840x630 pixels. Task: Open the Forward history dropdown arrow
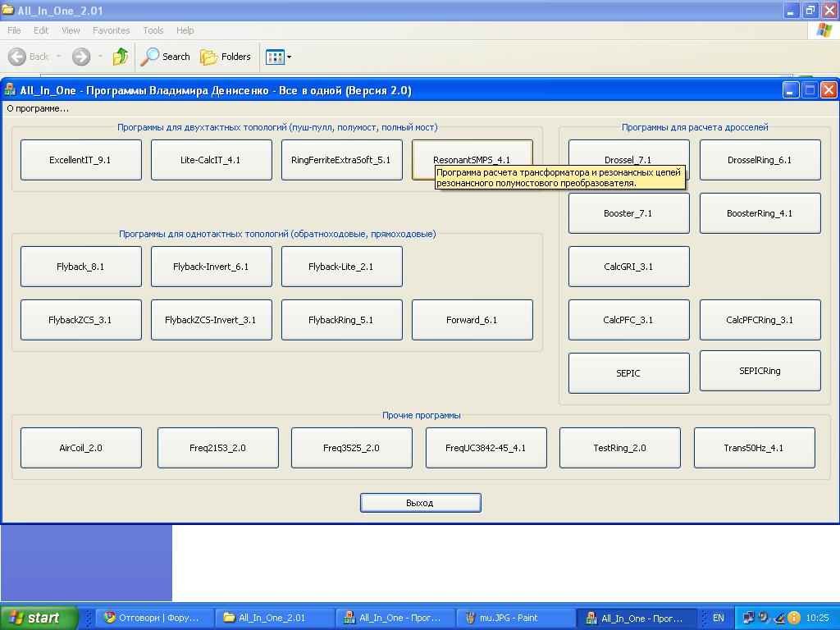pyautogui.click(x=100, y=57)
